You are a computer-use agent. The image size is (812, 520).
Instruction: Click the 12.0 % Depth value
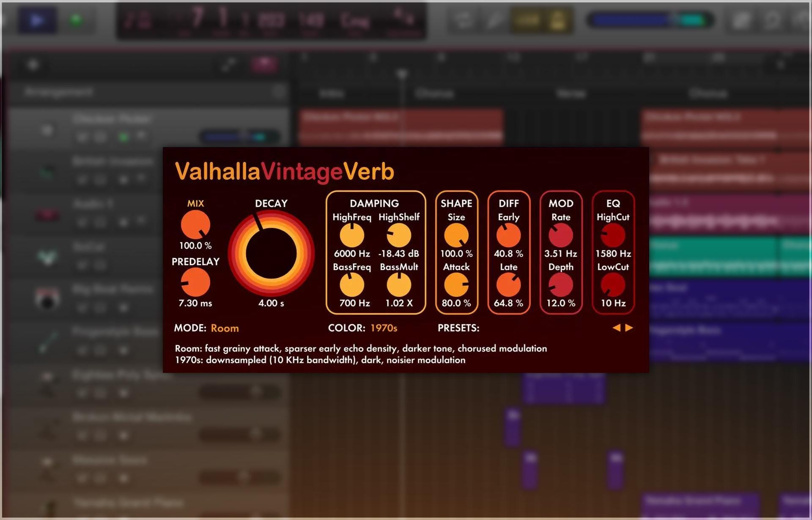click(561, 303)
